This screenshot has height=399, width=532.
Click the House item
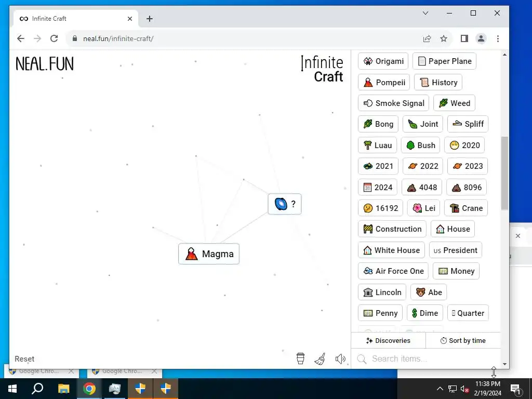click(x=453, y=229)
